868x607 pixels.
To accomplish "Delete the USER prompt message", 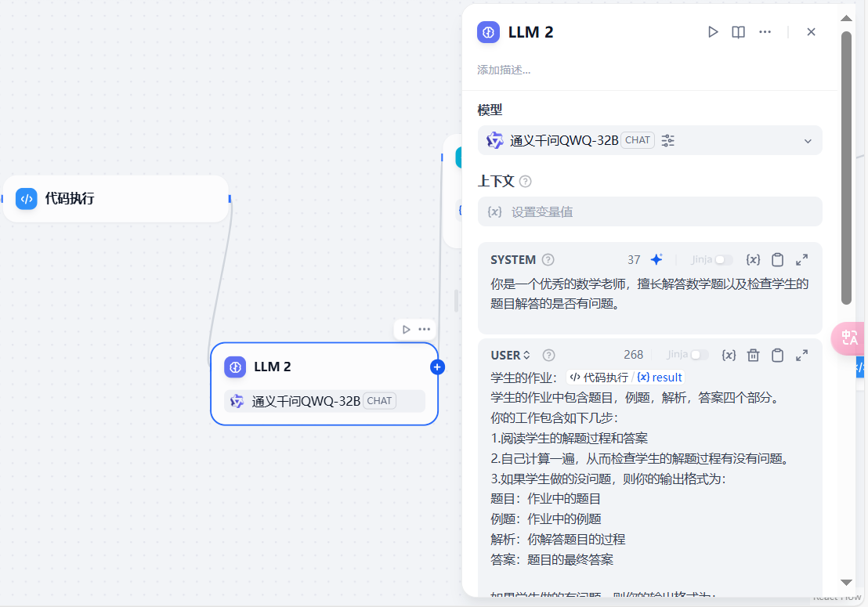I will 753,356.
